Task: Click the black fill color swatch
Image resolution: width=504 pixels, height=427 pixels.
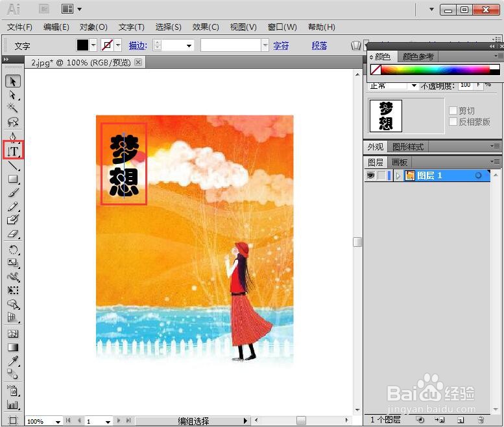Action: pos(82,45)
